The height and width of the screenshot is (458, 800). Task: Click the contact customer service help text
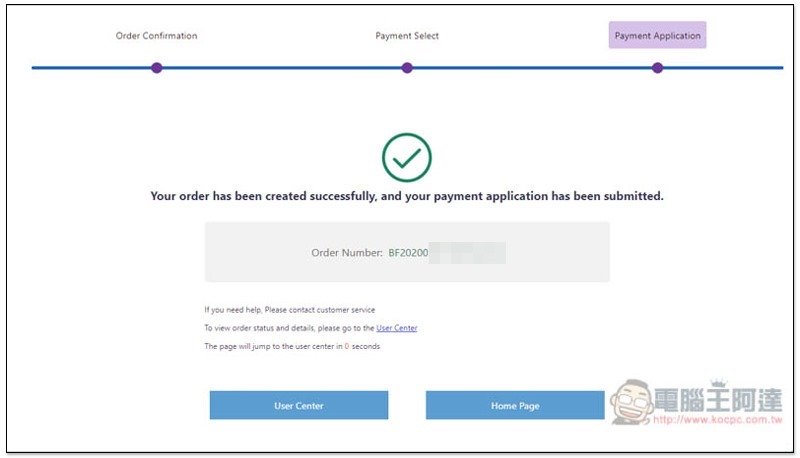(x=290, y=310)
